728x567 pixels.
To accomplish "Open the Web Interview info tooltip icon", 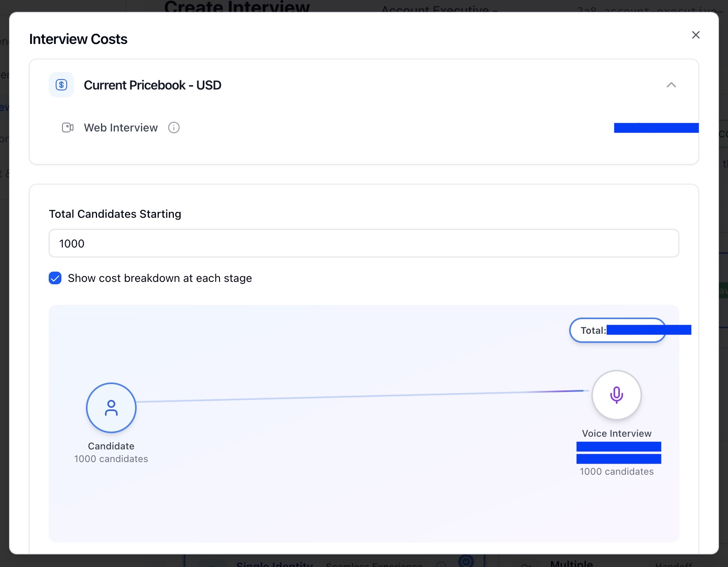I will (x=174, y=127).
